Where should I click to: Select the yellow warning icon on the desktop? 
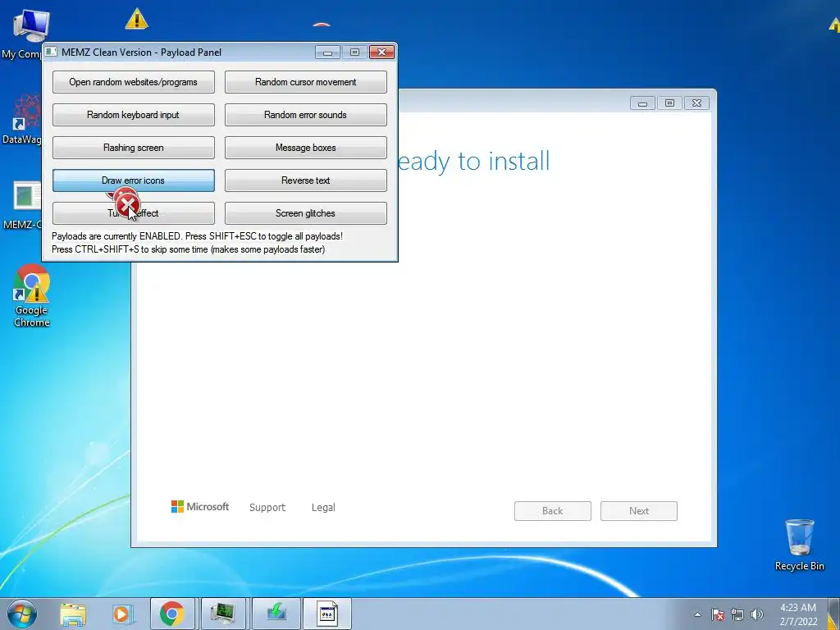[x=137, y=19]
